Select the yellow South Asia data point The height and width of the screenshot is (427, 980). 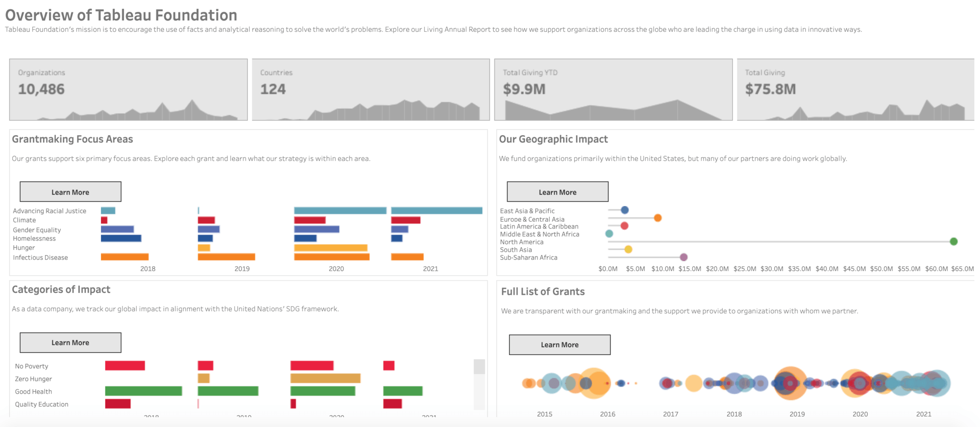point(628,249)
